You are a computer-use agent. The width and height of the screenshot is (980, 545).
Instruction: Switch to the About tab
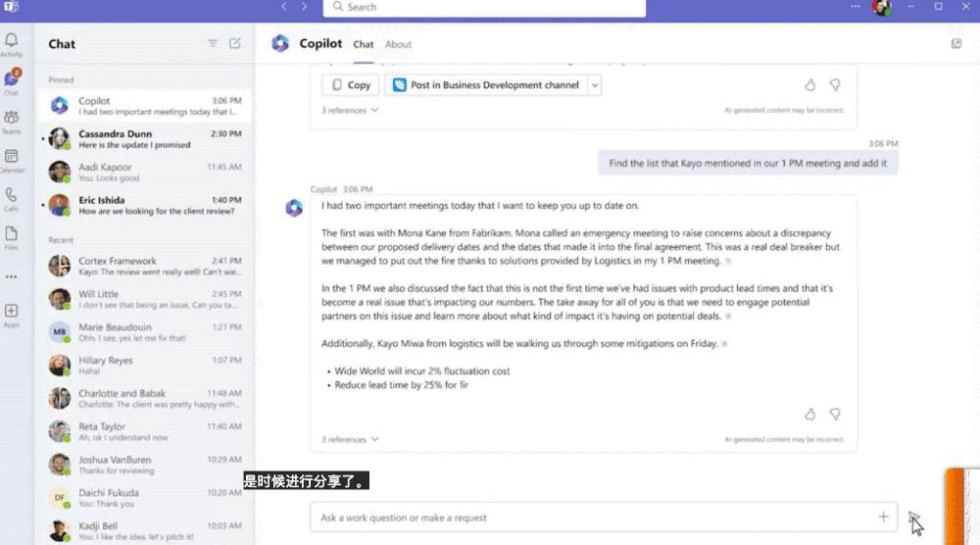tap(398, 44)
